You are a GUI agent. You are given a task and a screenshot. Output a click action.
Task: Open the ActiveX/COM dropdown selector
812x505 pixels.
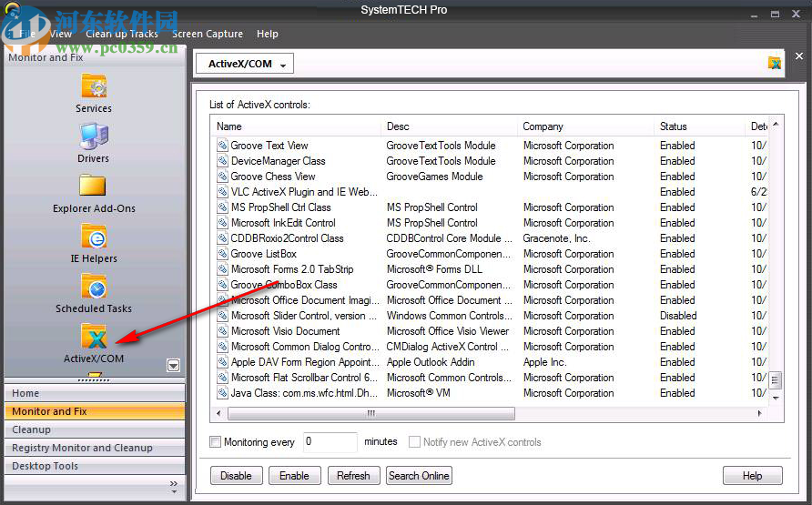coord(245,64)
